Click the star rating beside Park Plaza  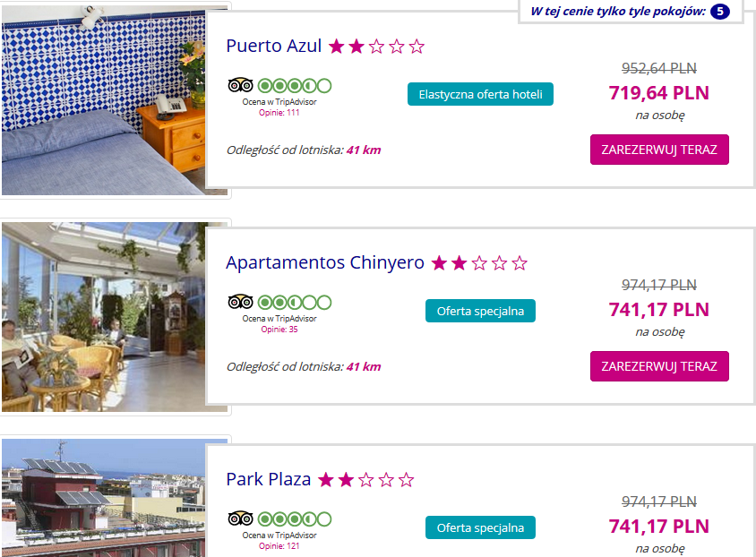click(x=366, y=480)
